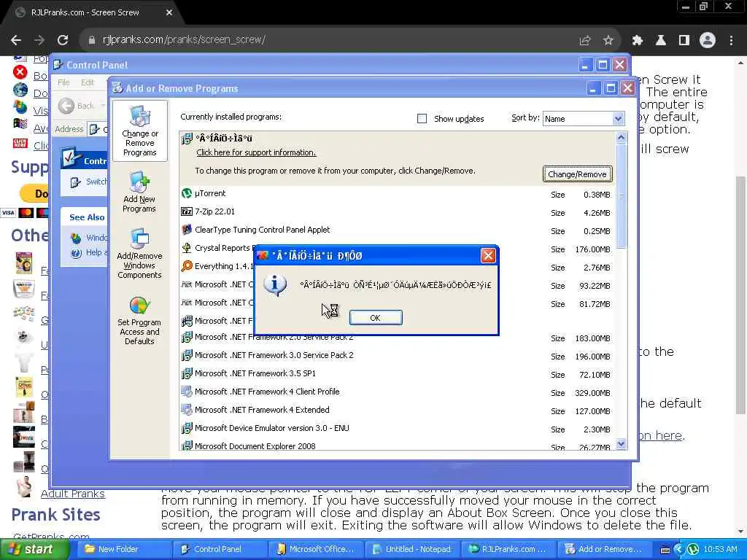This screenshot has height=560, width=747.
Task: Click the share page icon in address bar
Action: tap(584, 41)
